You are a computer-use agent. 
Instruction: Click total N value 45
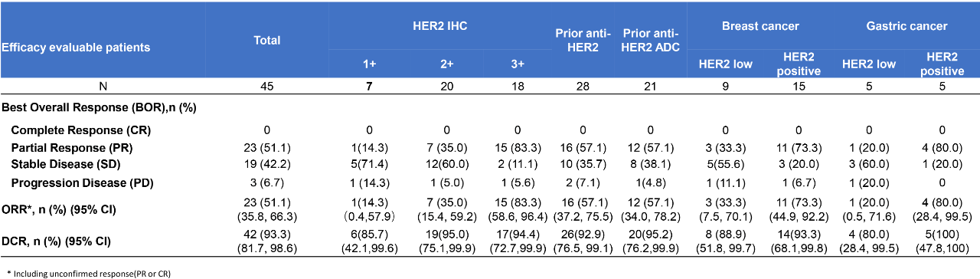click(x=267, y=87)
